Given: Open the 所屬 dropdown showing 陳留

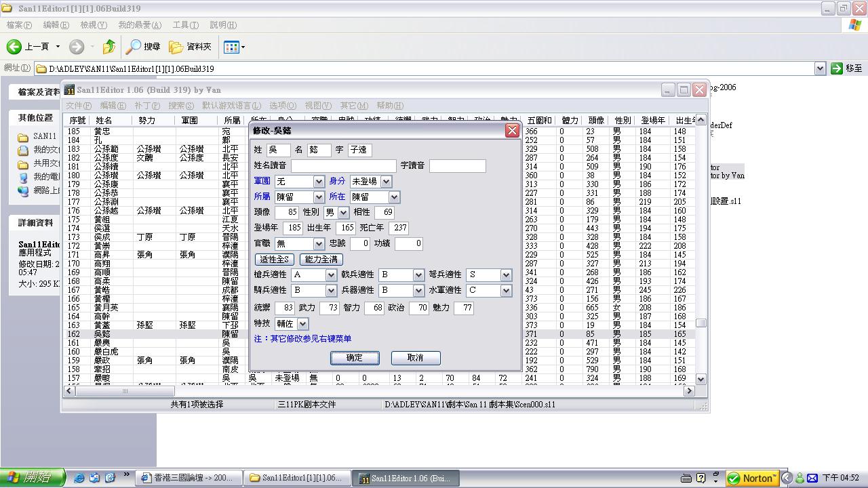Looking at the screenshot, I should (x=319, y=197).
